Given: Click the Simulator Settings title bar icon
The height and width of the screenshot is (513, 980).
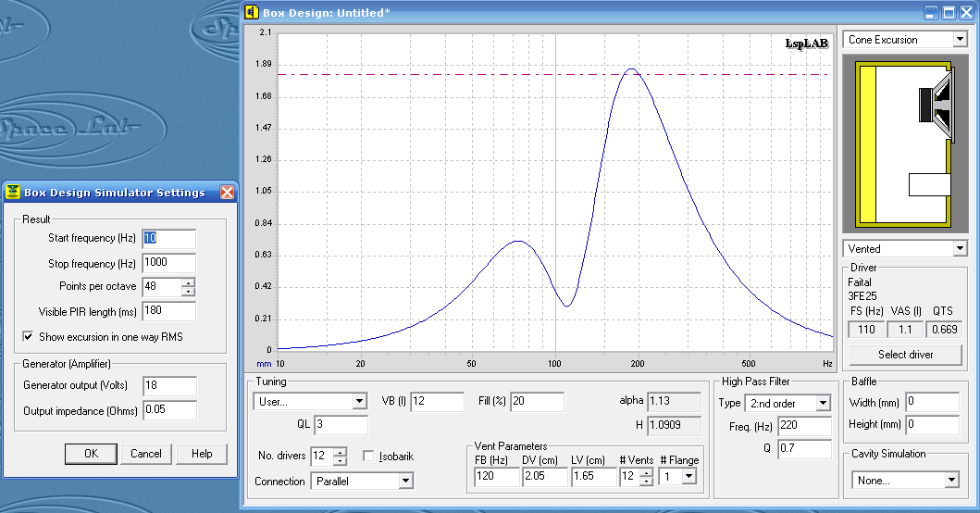Looking at the screenshot, I should [13, 193].
